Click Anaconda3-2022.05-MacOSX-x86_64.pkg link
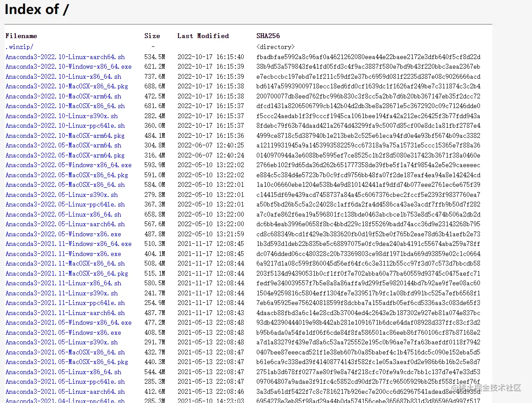Viewport: 532px width, 403px height. click(x=67, y=175)
